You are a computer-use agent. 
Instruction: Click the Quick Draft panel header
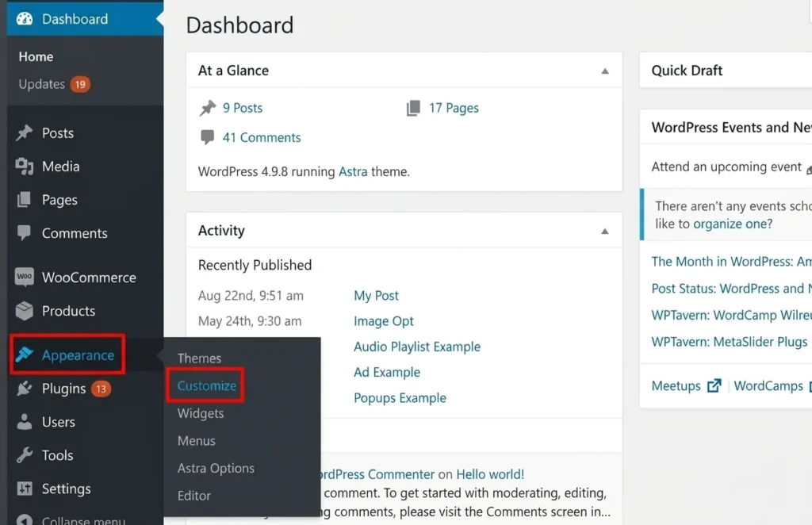click(x=726, y=71)
